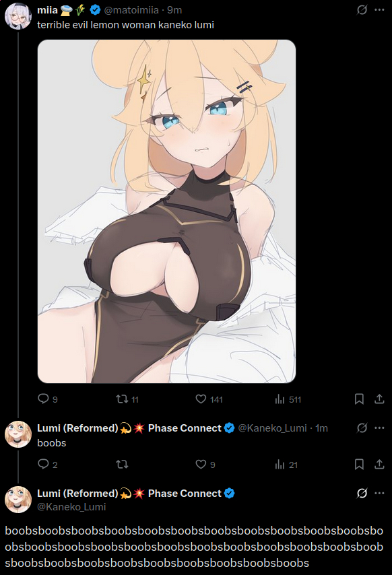Share Lumi's first reply
This screenshot has height=575, width=392.
(x=379, y=465)
